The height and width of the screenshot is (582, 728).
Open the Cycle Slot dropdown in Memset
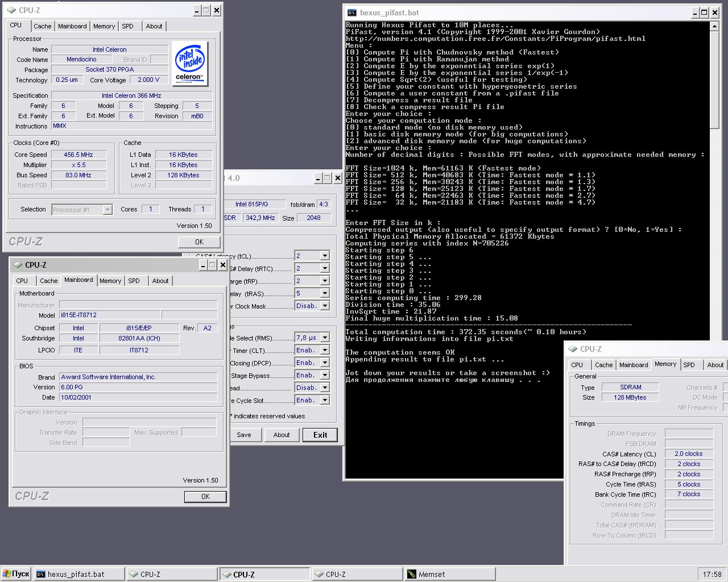pyautogui.click(x=325, y=400)
